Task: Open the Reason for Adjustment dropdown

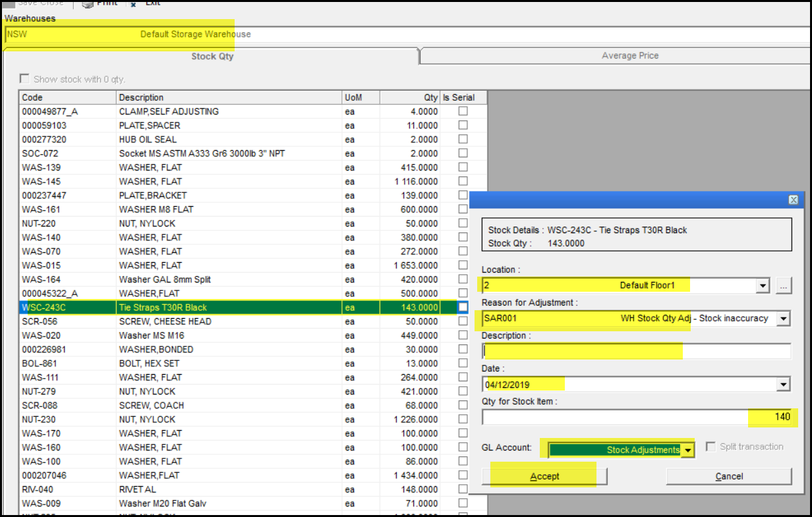Action: tap(783, 319)
